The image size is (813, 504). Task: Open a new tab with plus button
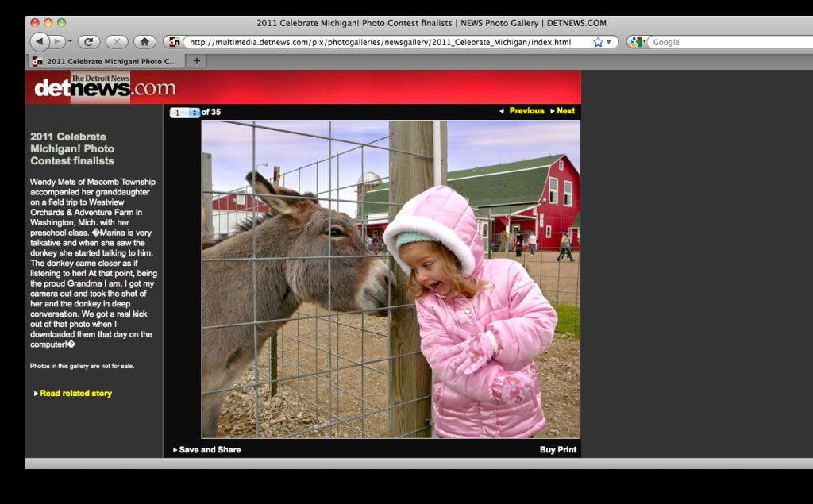(x=196, y=61)
